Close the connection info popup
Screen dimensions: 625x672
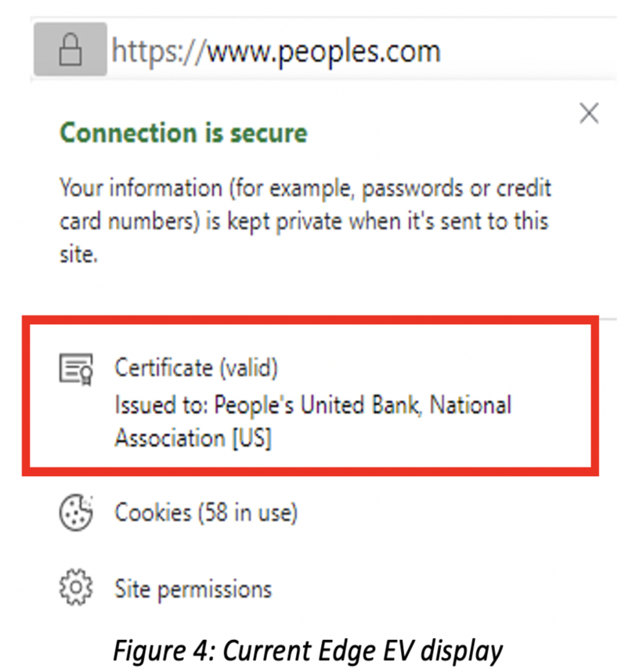click(588, 114)
